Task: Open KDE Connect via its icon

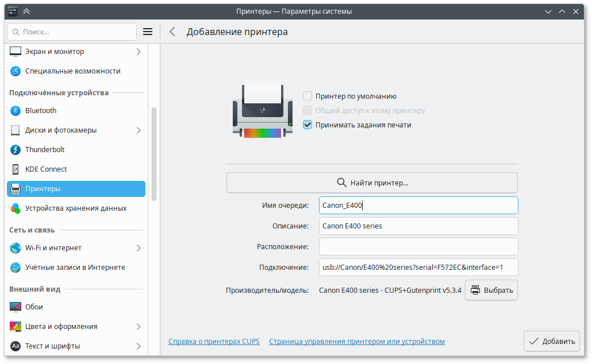Action: pyautogui.click(x=16, y=169)
